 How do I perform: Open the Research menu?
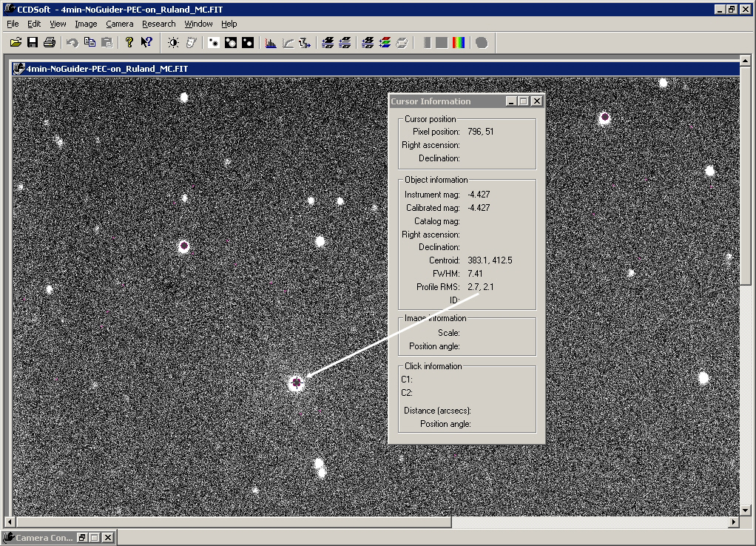click(158, 24)
